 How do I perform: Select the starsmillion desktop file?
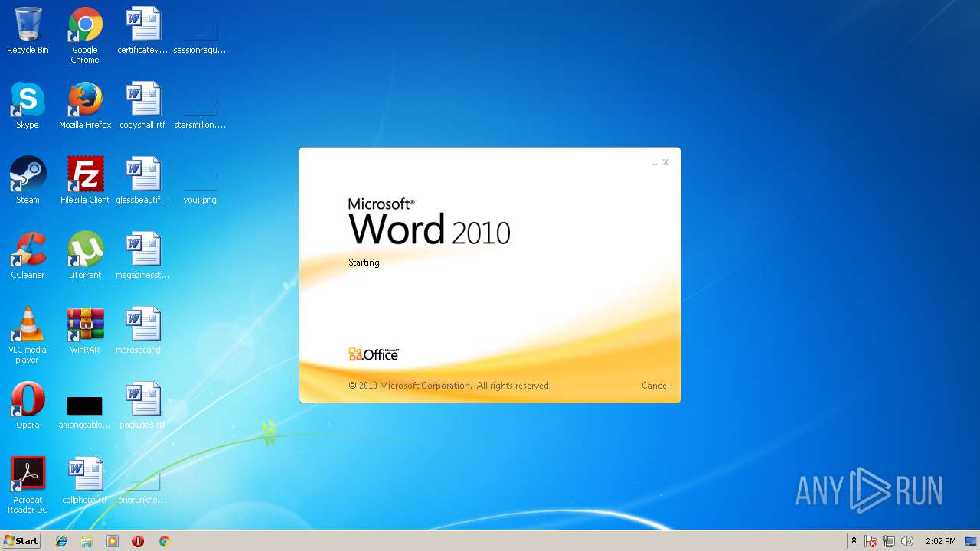(200, 111)
